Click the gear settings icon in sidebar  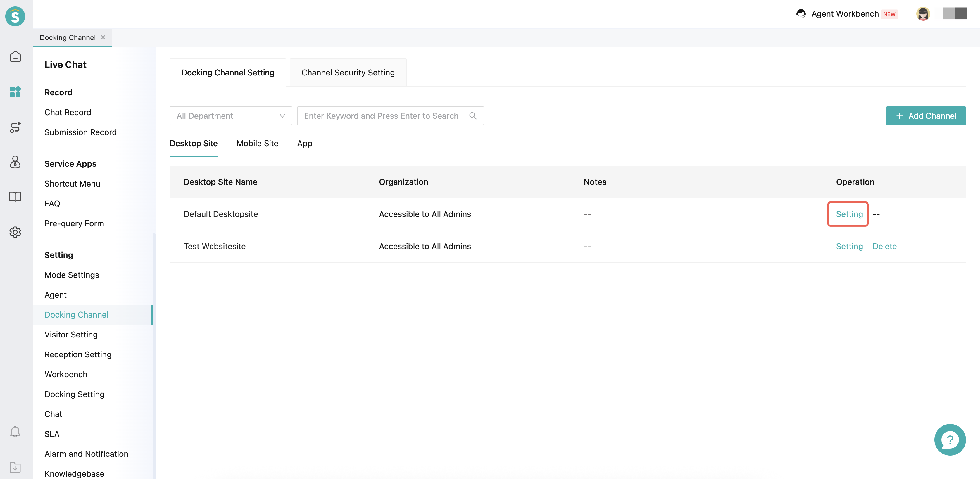click(x=15, y=232)
